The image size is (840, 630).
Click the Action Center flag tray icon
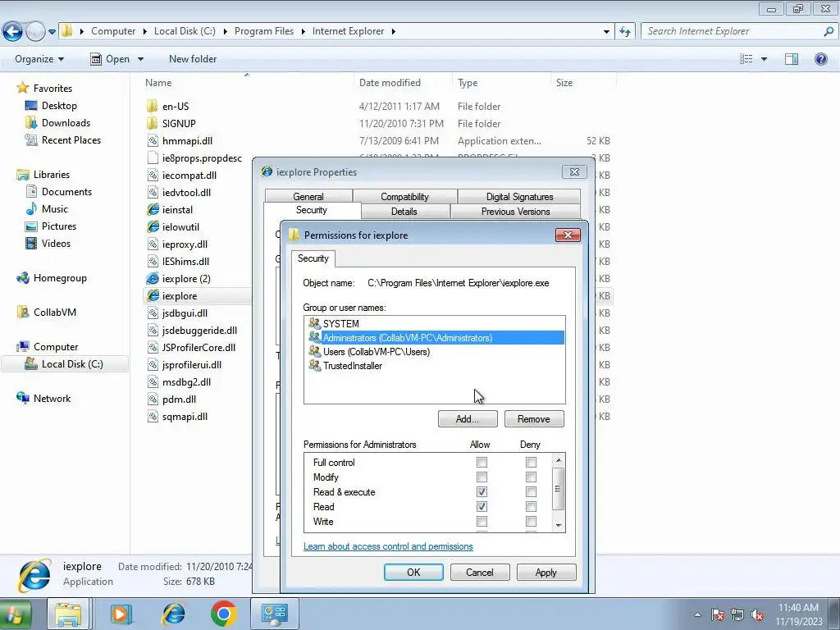tap(718, 615)
